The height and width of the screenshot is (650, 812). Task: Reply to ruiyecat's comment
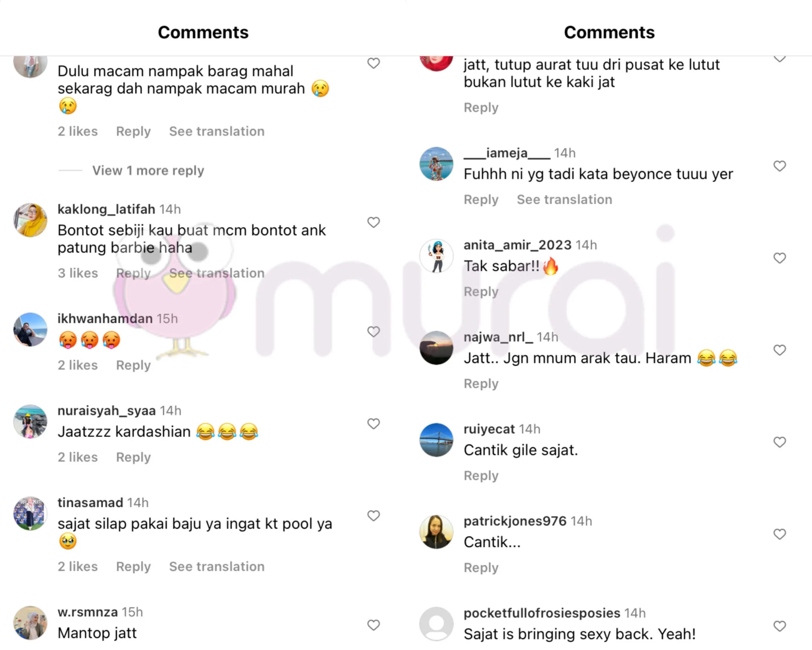481,476
